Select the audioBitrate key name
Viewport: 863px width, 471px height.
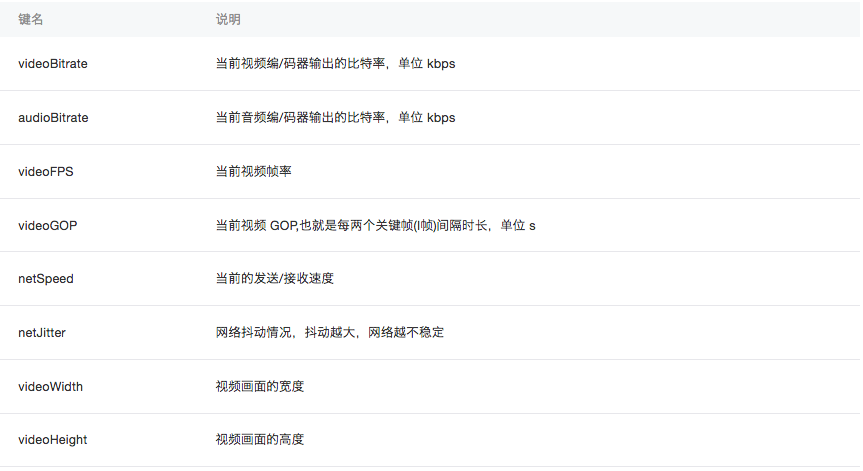(x=53, y=118)
